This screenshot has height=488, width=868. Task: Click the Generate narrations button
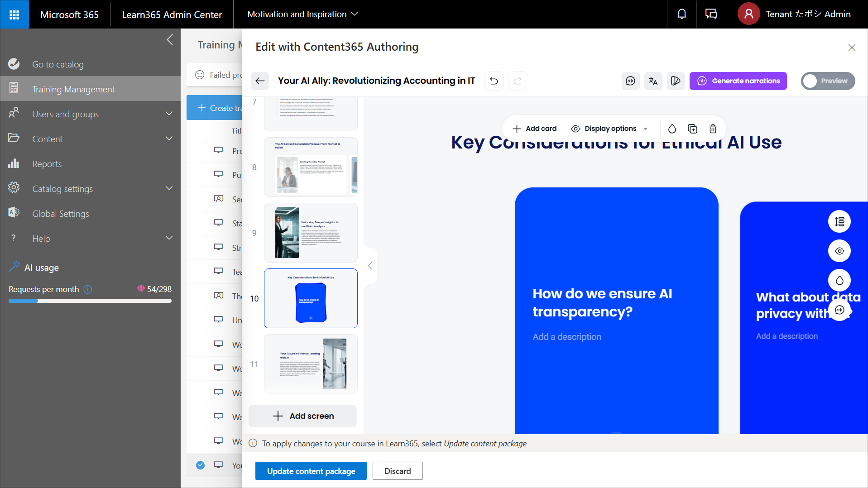coord(738,81)
